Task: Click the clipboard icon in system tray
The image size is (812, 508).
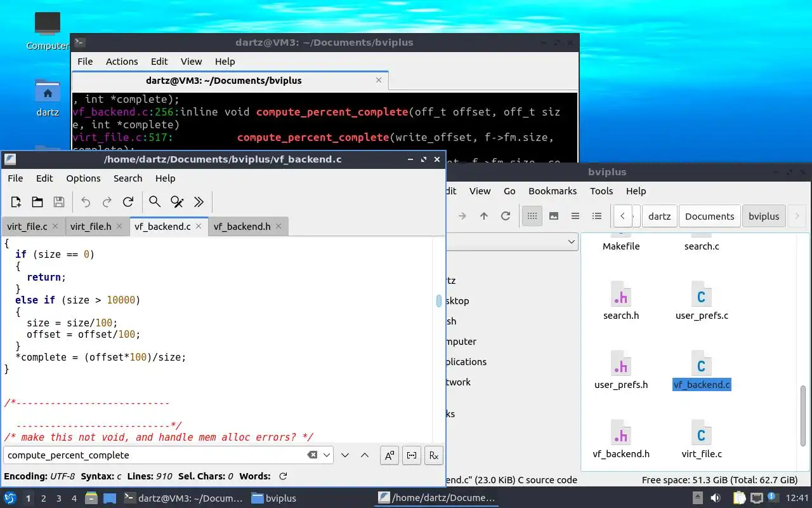Action: point(740,498)
